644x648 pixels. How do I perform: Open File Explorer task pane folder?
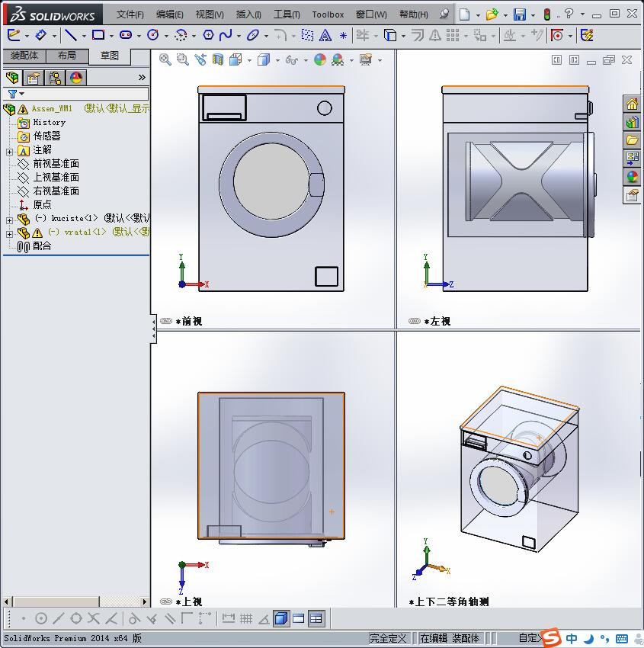click(632, 140)
